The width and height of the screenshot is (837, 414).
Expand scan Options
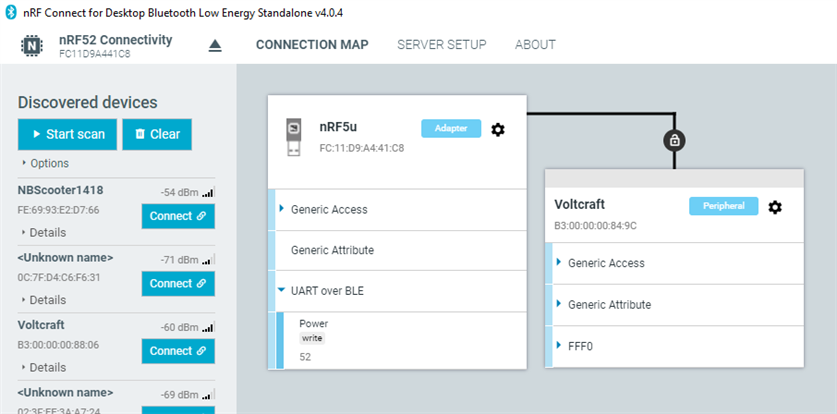coord(46,163)
